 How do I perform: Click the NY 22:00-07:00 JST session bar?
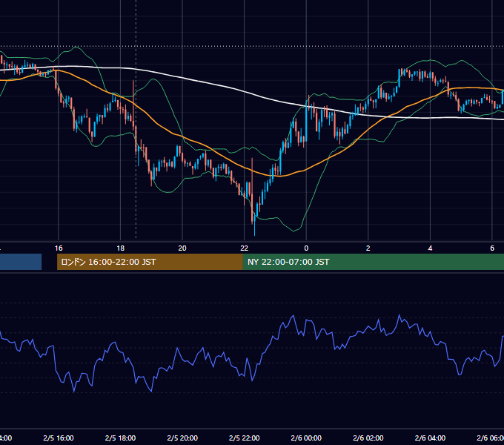click(373, 262)
